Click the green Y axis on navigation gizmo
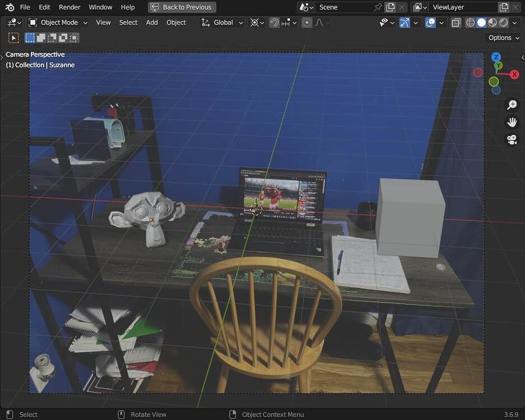The height and width of the screenshot is (420, 525). pyautogui.click(x=499, y=66)
